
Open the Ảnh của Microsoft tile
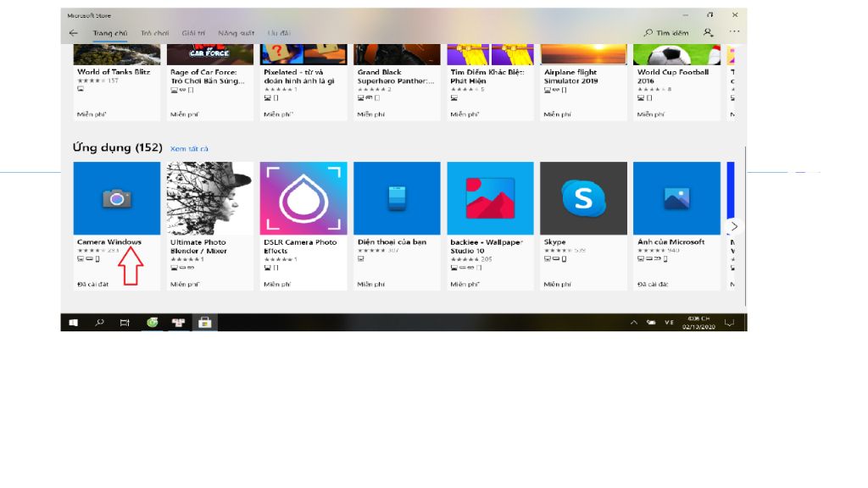677,225
